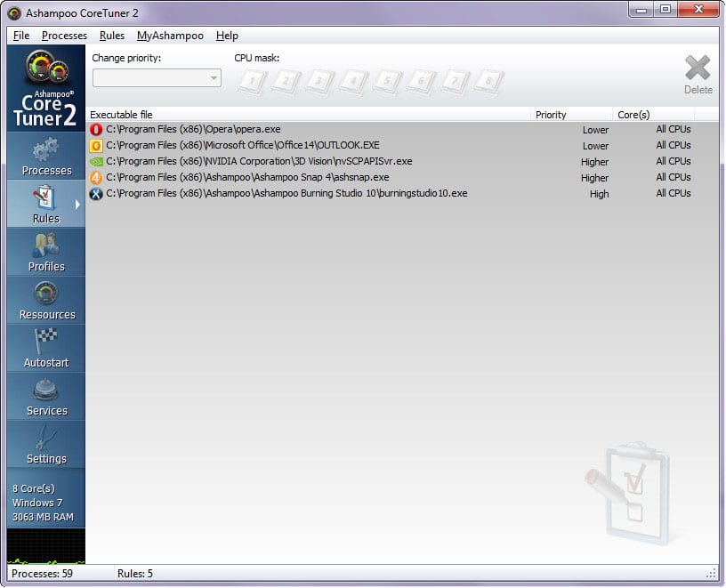Click the Ashampoo Core Tuner 2 logo

[46, 88]
